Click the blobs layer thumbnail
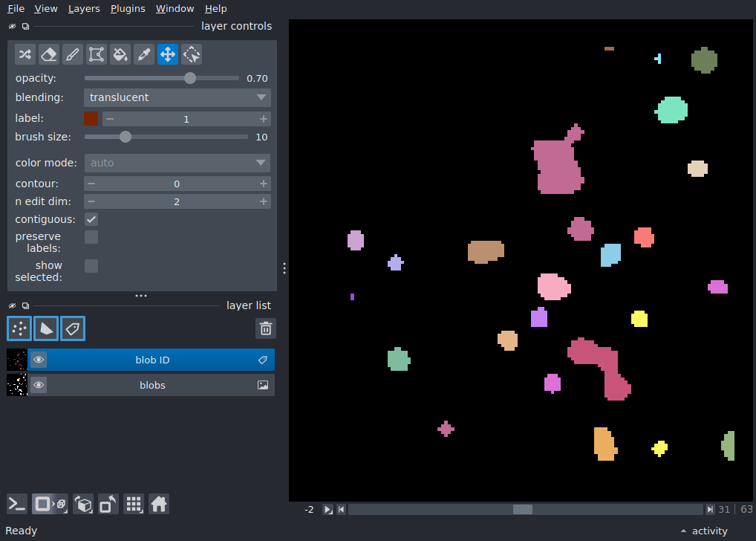Screen dimensions: 756x541 coord(17,385)
